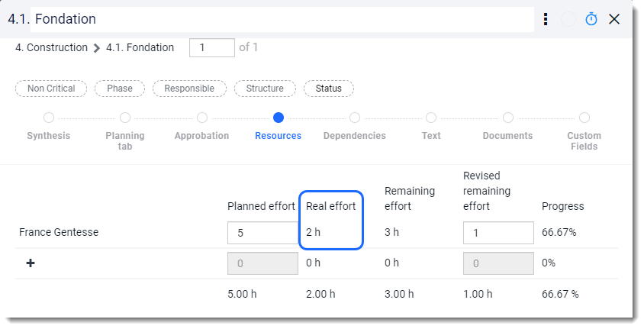Click the France Gentesse resource name

coord(59,232)
